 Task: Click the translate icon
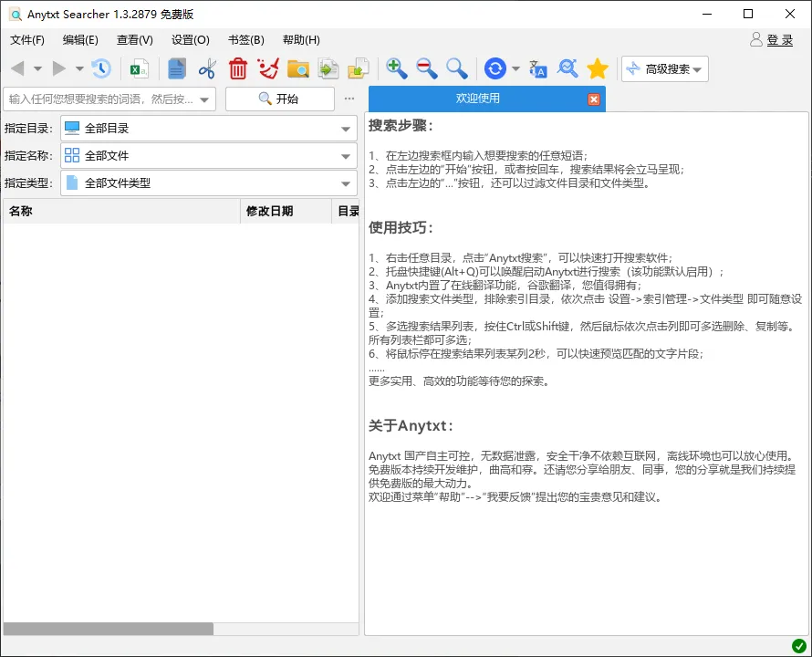coord(537,68)
